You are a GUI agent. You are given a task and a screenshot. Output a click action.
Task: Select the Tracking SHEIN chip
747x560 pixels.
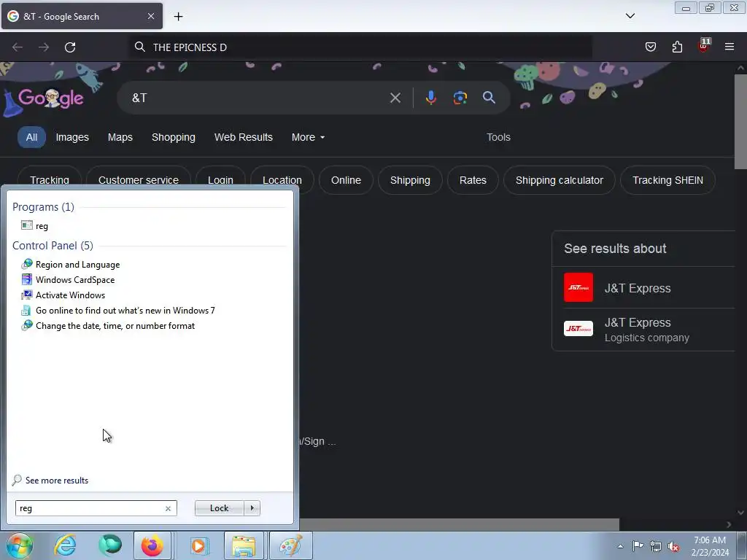coord(667,180)
